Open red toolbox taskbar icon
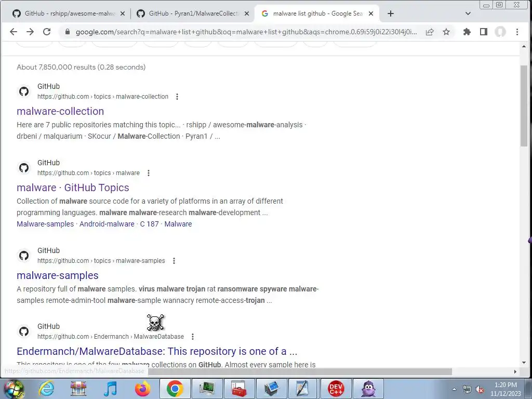 pyautogui.click(x=239, y=389)
